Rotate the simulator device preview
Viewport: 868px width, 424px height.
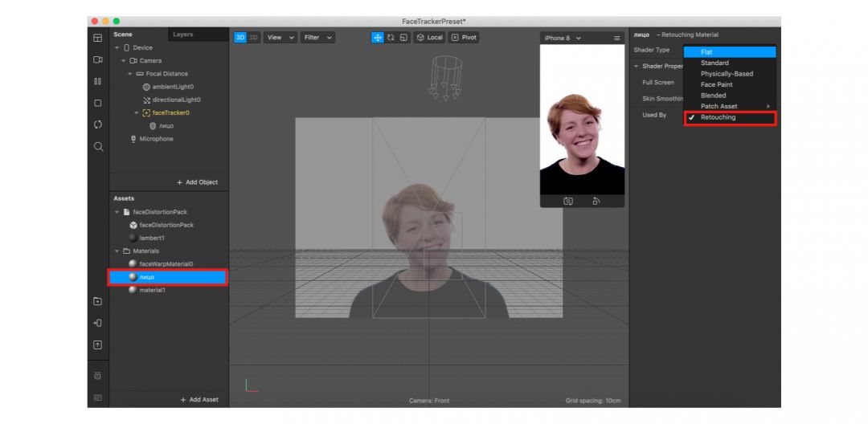tap(596, 202)
